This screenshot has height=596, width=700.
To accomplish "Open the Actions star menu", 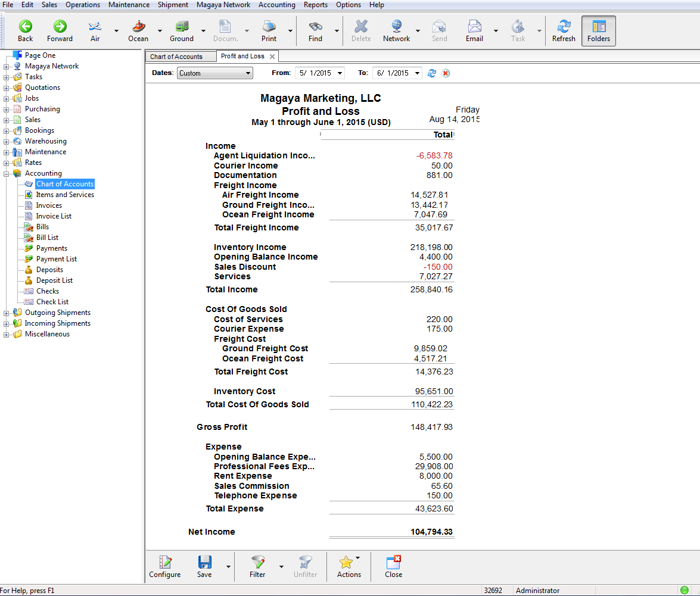I will (x=349, y=567).
